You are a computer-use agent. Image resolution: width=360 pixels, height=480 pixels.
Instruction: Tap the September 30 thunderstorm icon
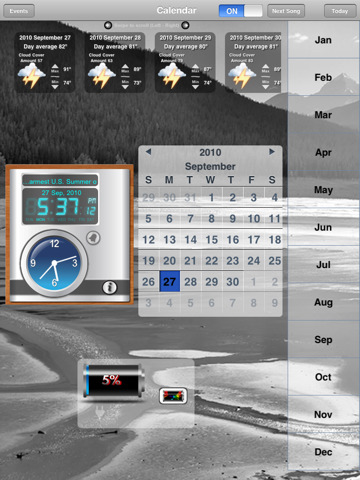[x=242, y=76]
